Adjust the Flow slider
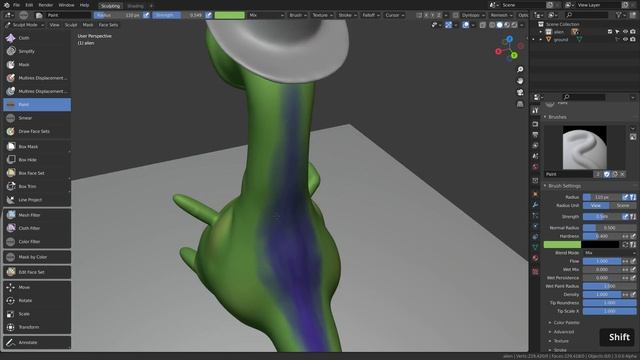The height and width of the screenshot is (360, 640). coord(602,261)
